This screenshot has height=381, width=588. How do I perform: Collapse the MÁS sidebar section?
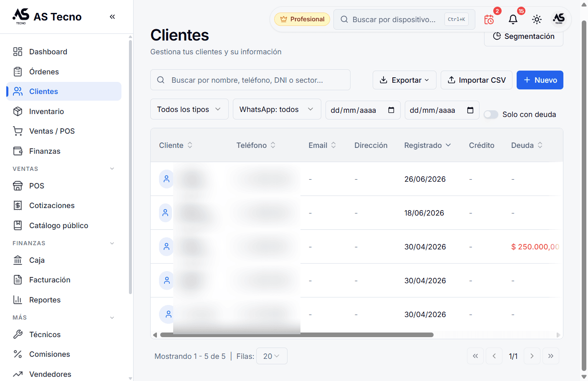[112, 317]
